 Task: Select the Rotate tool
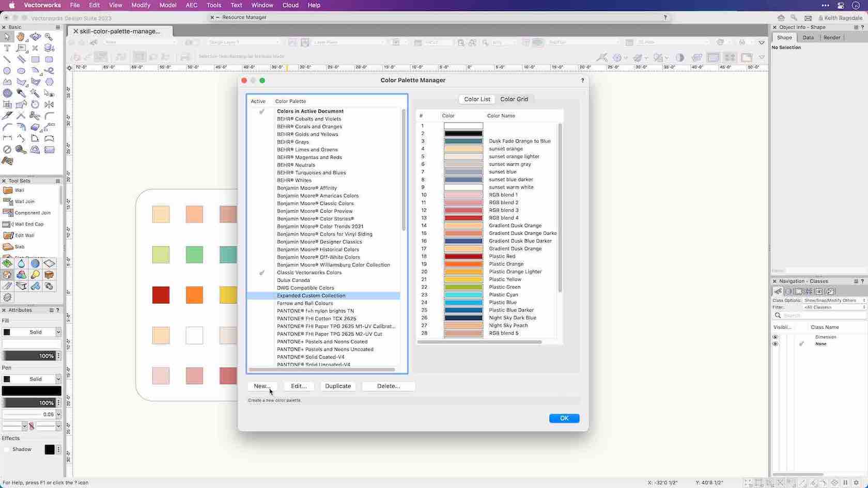pyautogui.click(x=35, y=105)
